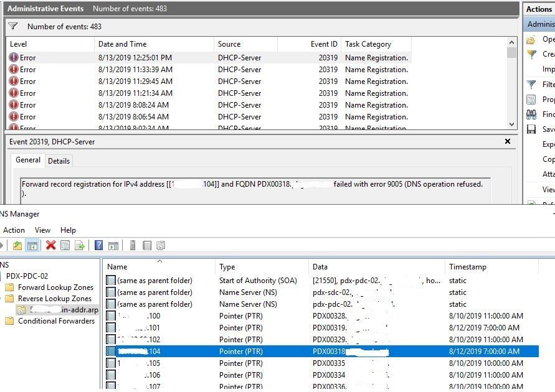Screen dimensions: 555x392
Task: Select the 8/13/2019 8:08:24 AM event row
Action: point(209,105)
